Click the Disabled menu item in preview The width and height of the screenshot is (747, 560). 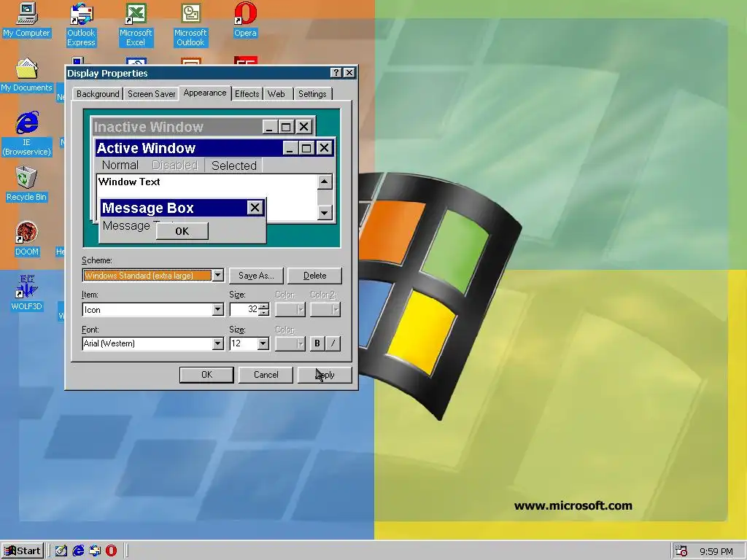pyautogui.click(x=174, y=166)
